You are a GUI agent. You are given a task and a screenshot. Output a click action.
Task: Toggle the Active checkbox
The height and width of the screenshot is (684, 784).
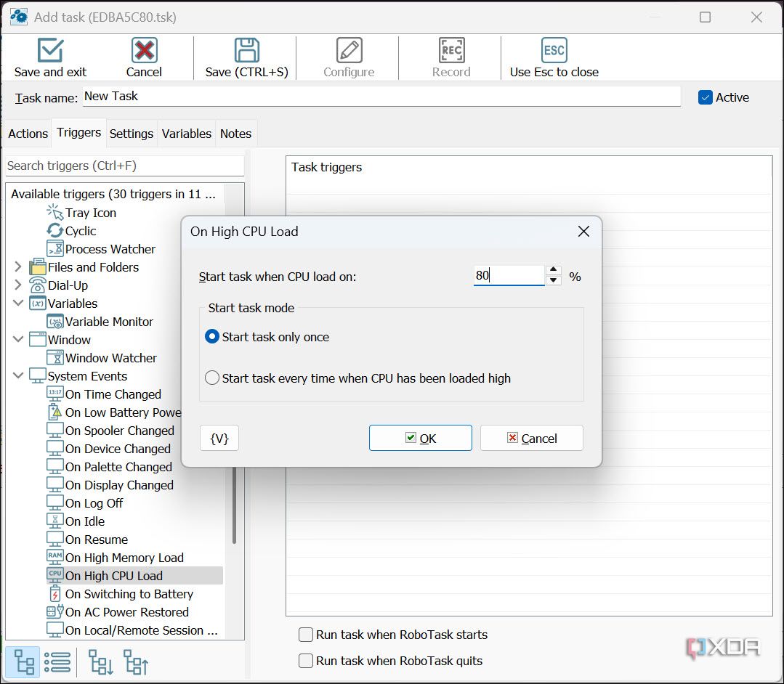[x=705, y=97]
